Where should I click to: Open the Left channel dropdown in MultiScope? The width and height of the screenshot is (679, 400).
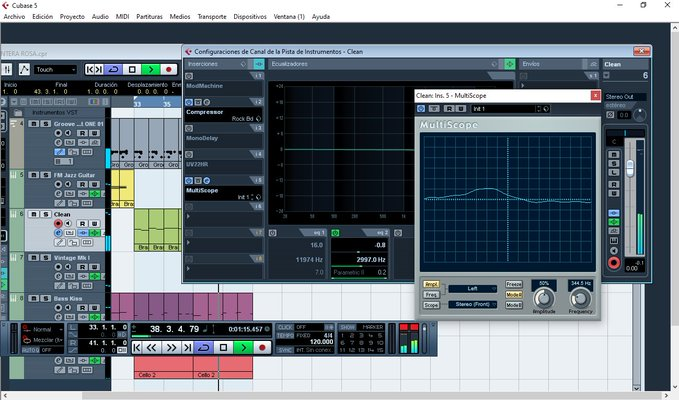[473, 289]
